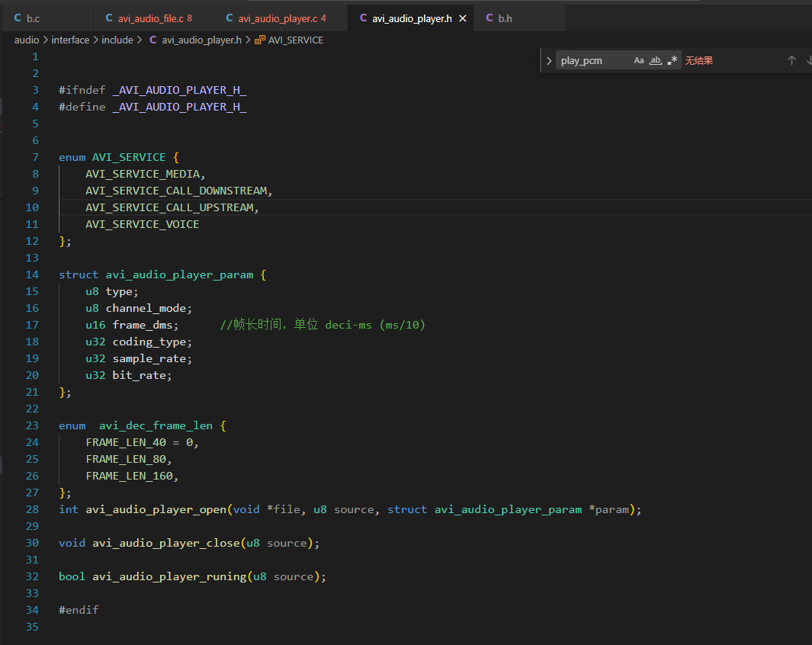Click the C icon on avi_audio_file.c tab

click(109, 18)
